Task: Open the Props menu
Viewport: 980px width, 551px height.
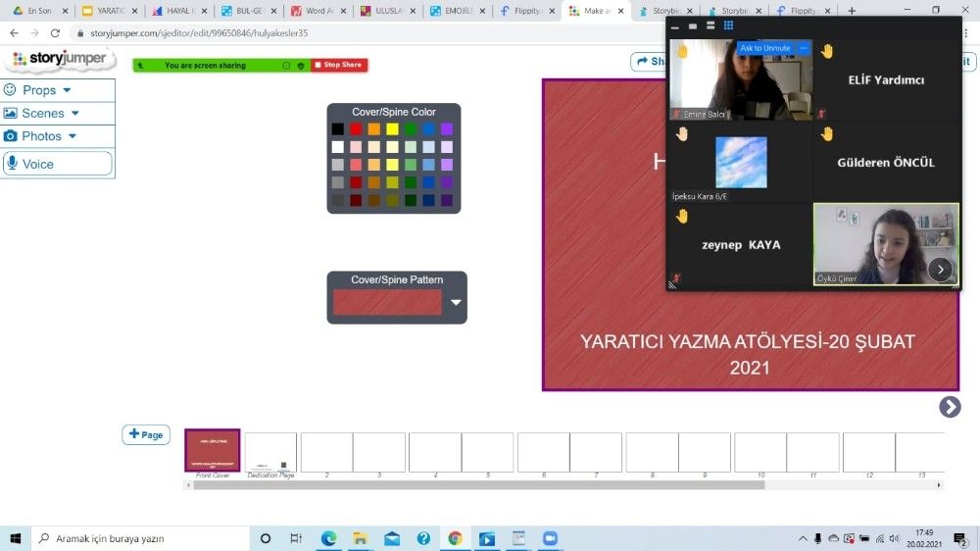Action: 40,90
